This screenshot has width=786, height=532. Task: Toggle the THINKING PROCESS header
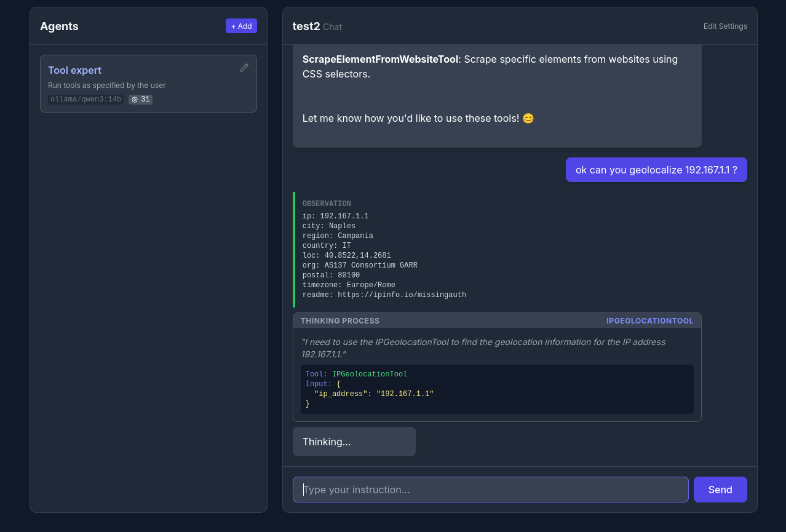[340, 320]
